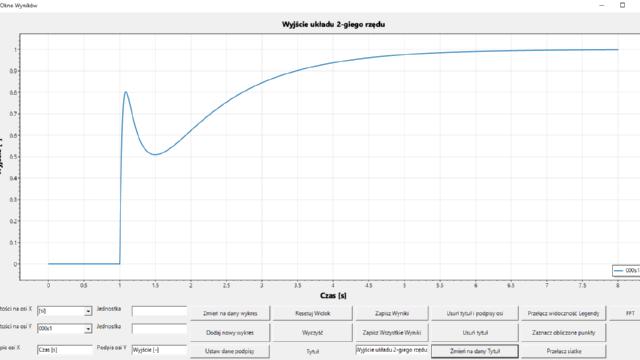Toggle the grid with Przełącz siatkę
The height and width of the screenshot is (360, 640).
[x=563, y=351]
